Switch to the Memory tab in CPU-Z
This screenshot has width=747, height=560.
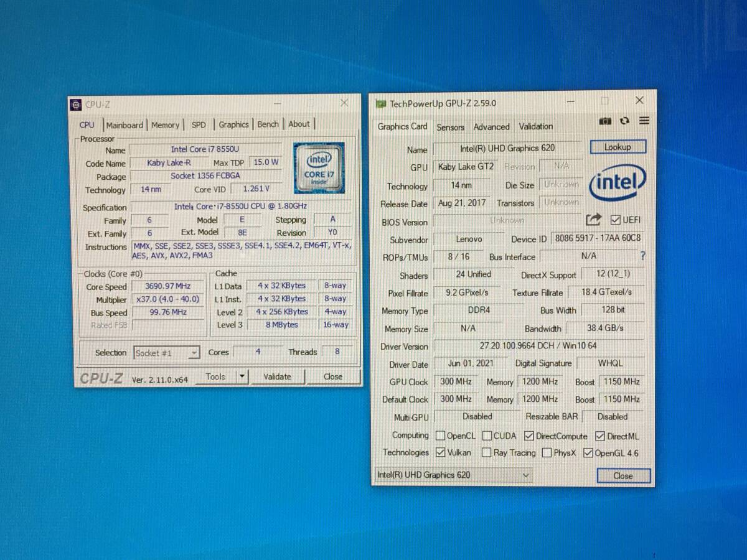pyautogui.click(x=165, y=125)
